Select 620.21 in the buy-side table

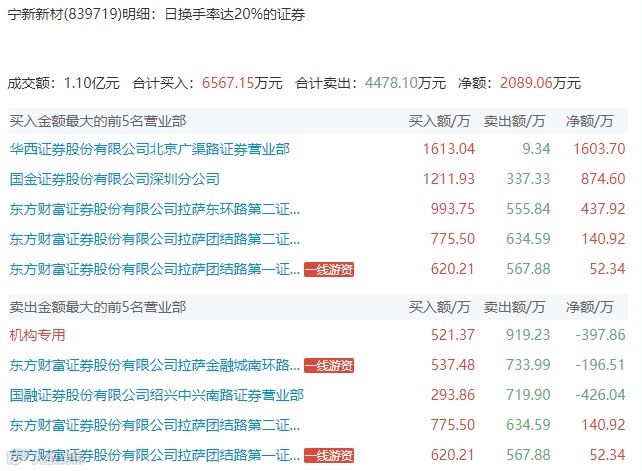click(453, 269)
